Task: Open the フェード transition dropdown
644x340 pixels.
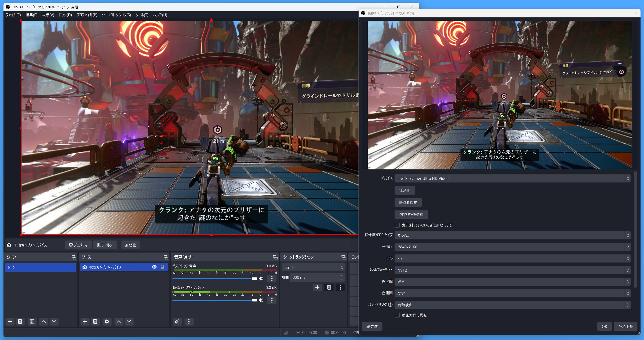Action: point(313,267)
